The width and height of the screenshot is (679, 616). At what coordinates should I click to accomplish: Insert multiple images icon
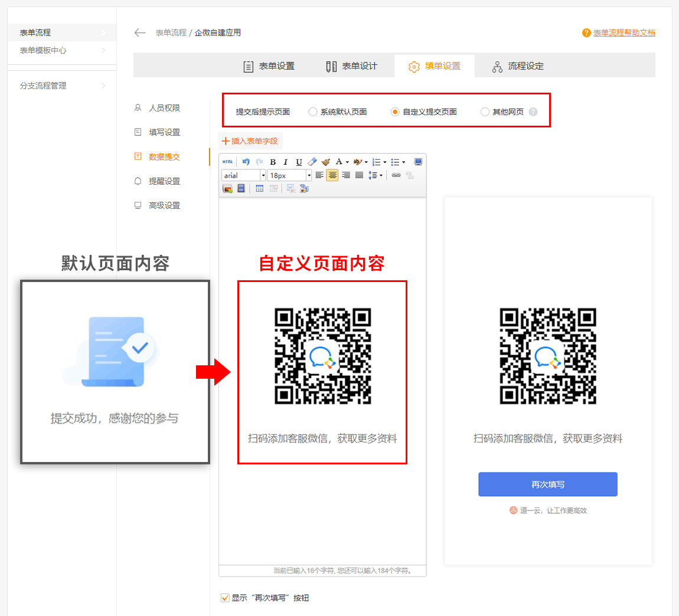point(227,189)
